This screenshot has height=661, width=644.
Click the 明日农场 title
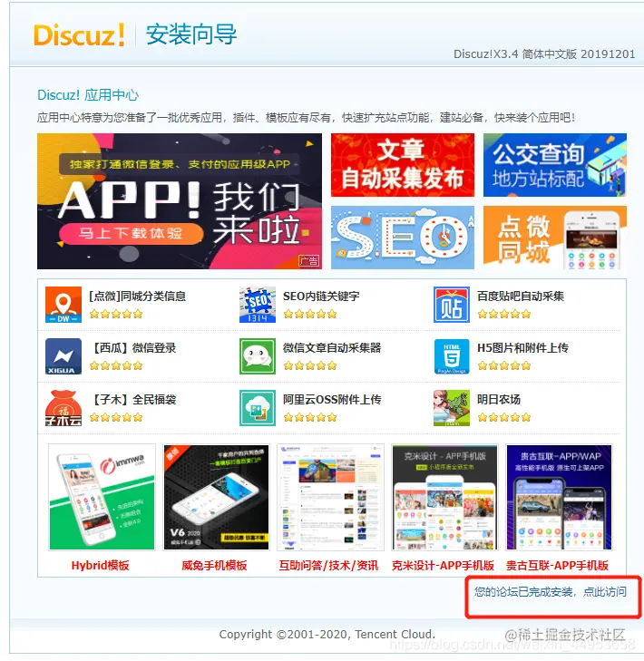pos(499,400)
